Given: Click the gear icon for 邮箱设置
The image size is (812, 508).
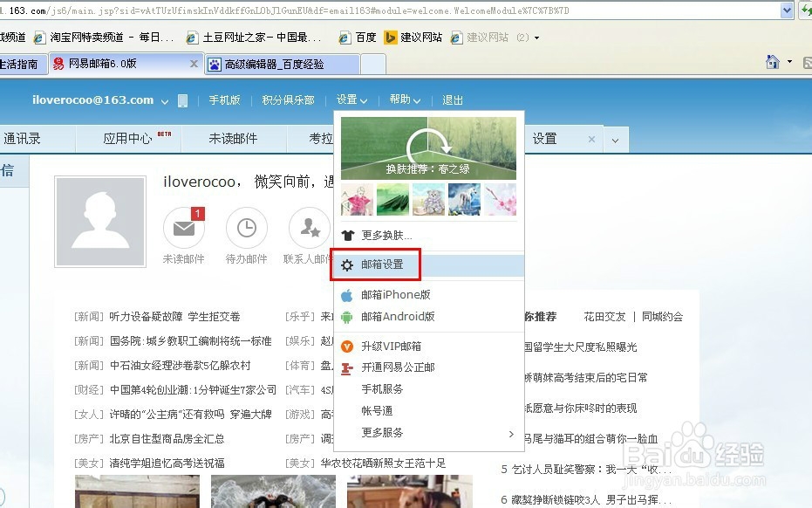Looking at the screenshot, I should coord(347,264).
